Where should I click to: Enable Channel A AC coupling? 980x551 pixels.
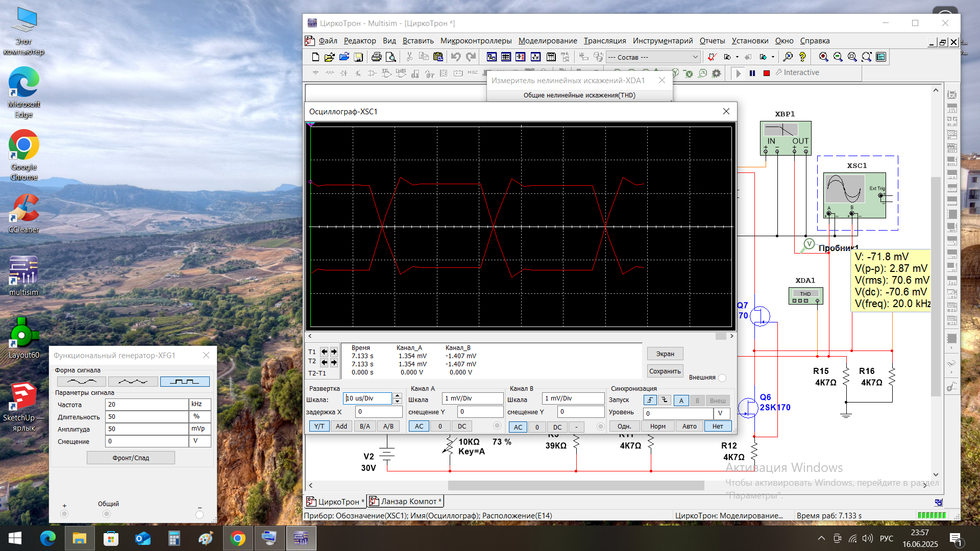pos(419,427)
